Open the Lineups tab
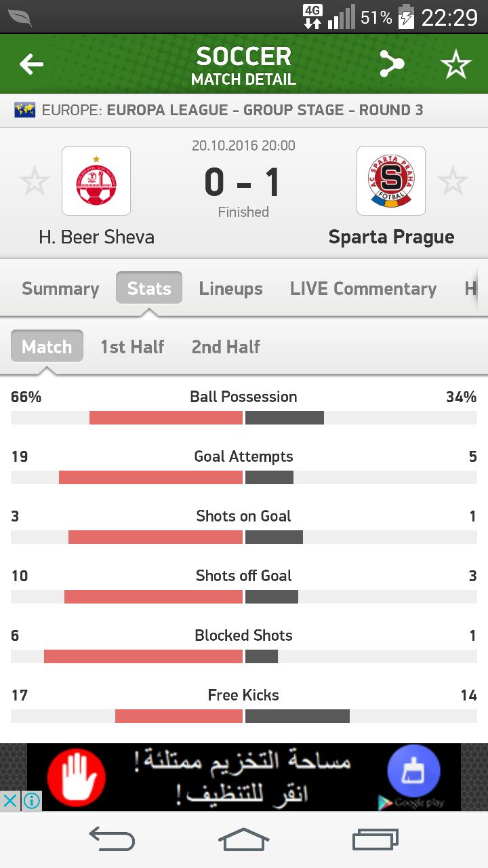 [x=230, y=289]
